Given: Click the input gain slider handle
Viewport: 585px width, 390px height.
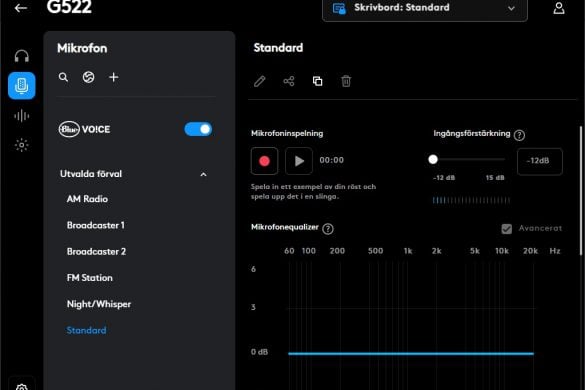Looking at the screenshot, I should 433,159.
